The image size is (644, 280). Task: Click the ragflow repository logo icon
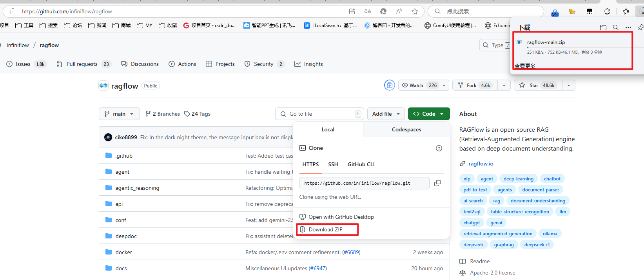(103, 85)
